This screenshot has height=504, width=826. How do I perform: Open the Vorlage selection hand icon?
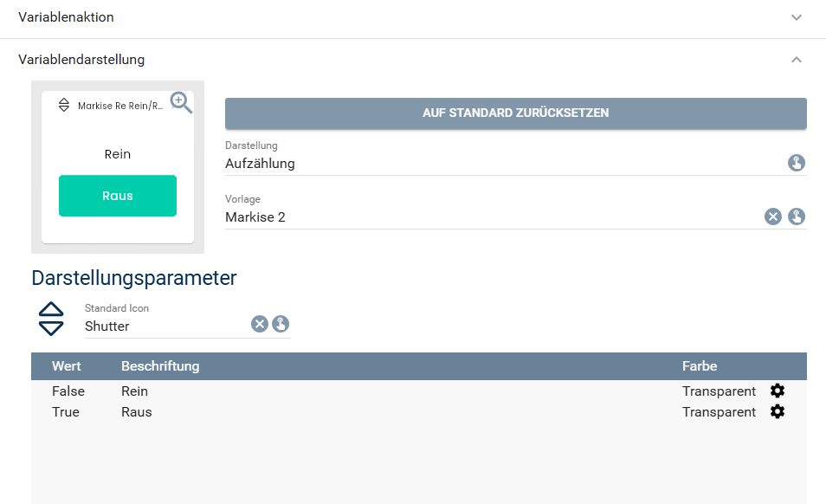pyautogui.click(x=797, y=216)
